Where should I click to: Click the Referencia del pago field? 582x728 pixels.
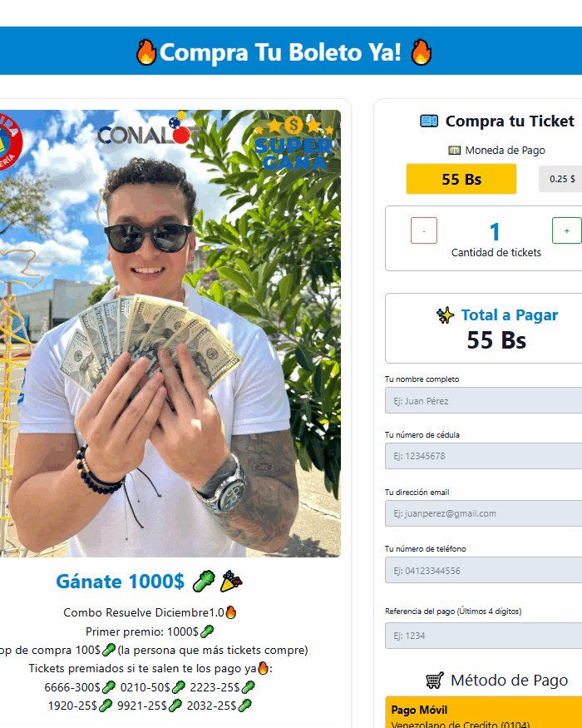tap(484, 636)
